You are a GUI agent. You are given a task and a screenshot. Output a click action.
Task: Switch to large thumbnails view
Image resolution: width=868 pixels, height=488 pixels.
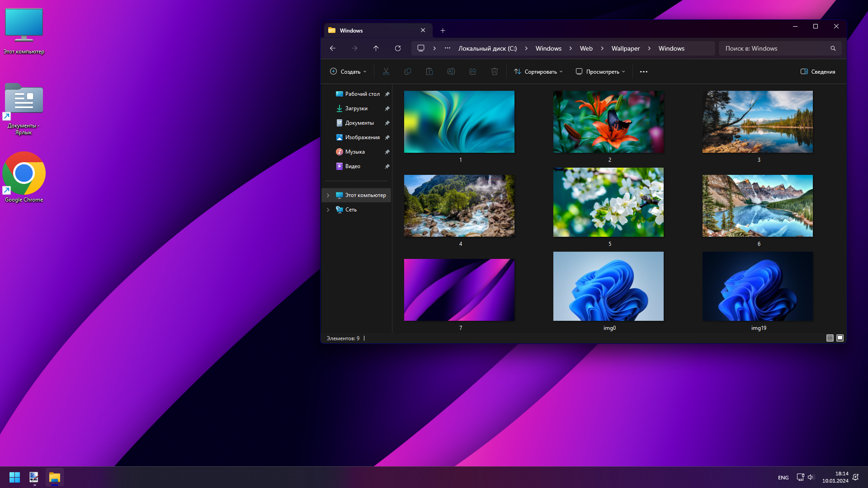click(x=840, y=338)
